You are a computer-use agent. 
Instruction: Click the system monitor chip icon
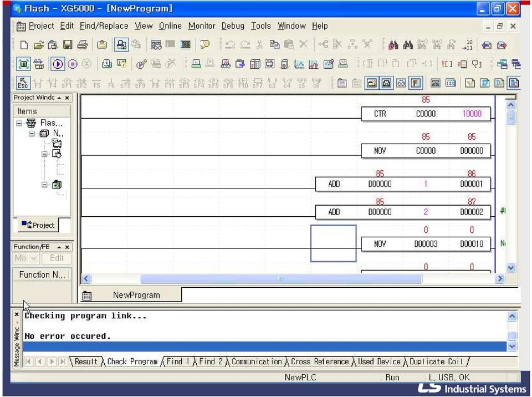tap(270, 64)
